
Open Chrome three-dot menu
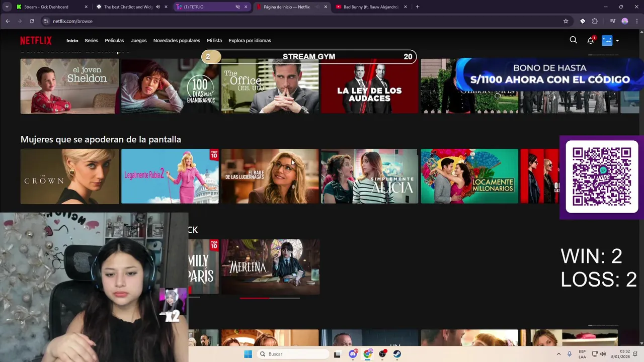636,21
